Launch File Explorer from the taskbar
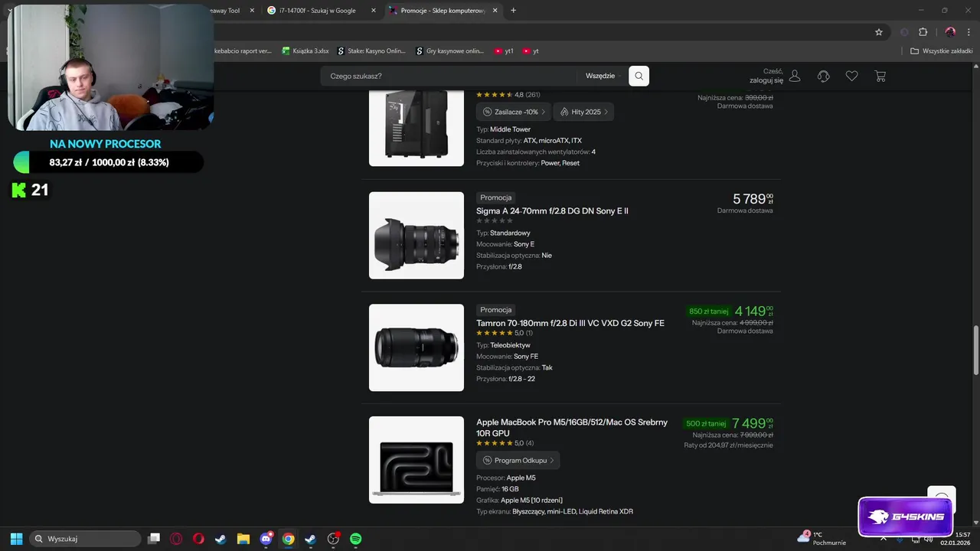Image resolution: width=980 pixels, height=551 pixels. [243, 539]
